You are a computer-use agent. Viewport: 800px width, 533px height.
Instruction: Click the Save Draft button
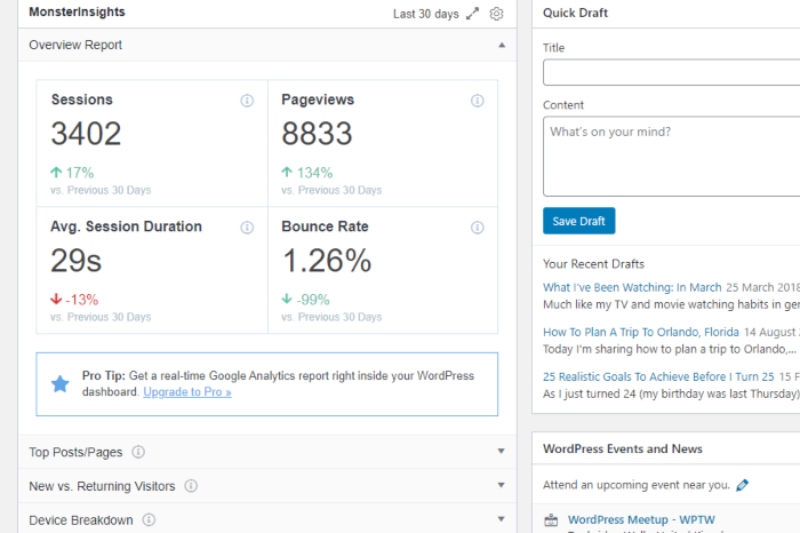pos(579,221)
